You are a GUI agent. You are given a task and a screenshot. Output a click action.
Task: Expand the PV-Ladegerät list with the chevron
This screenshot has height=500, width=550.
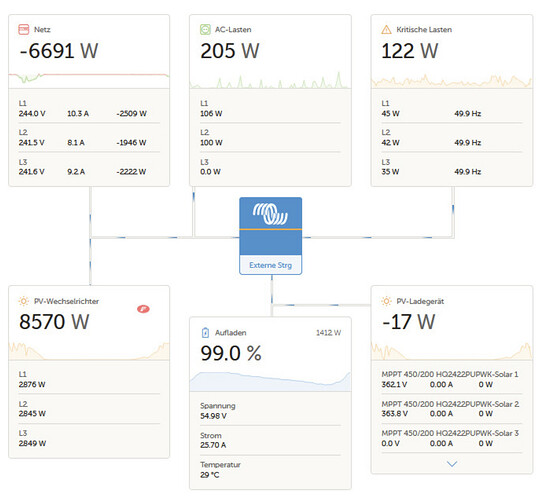click(452, 464)
